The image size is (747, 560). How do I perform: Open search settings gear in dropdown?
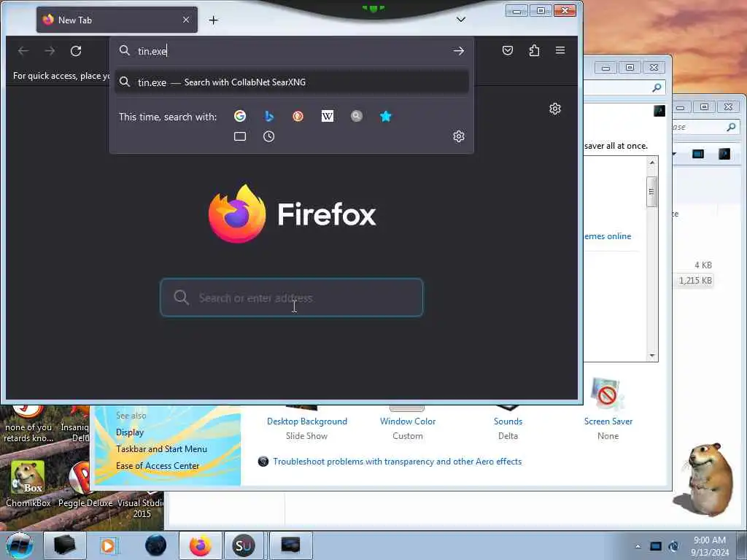[459, 136]
